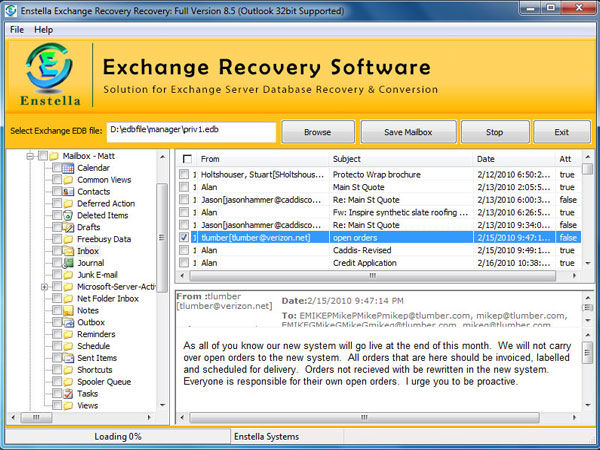Image resolution: width=600 pixels, height=450 pixels.
Task: Click the Browse button
Action: (x=318, y=132)
